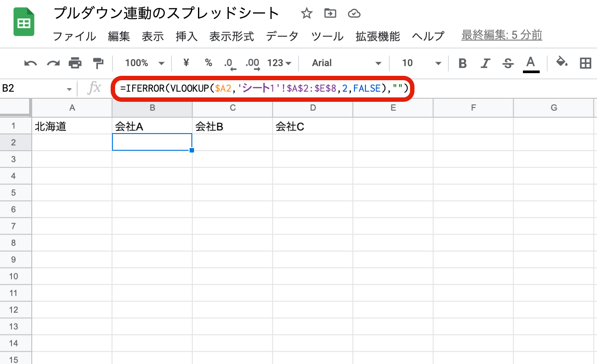
Task: Open the borders tool
Action: (x=586, y=63)
